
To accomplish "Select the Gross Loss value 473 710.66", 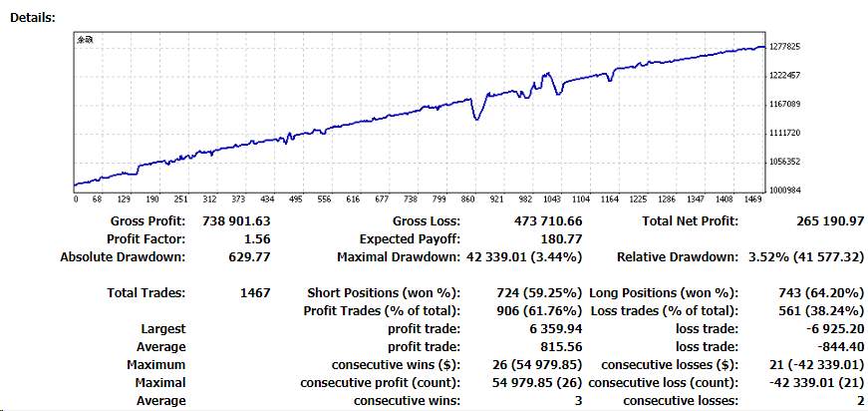I will tap(548, 221).
